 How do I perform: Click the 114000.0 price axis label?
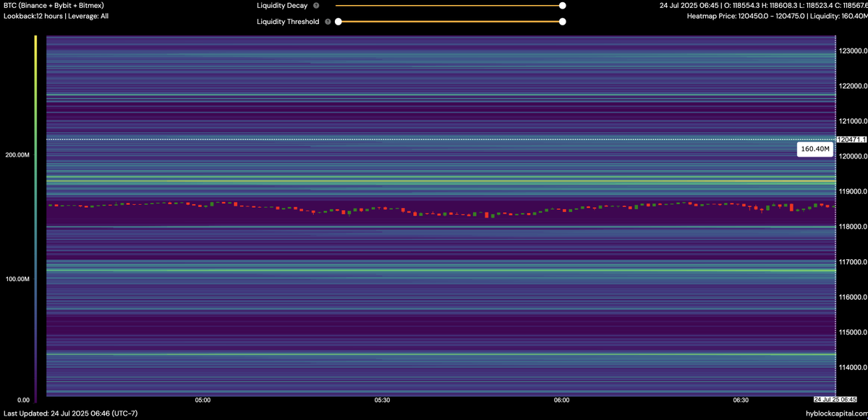853,367
